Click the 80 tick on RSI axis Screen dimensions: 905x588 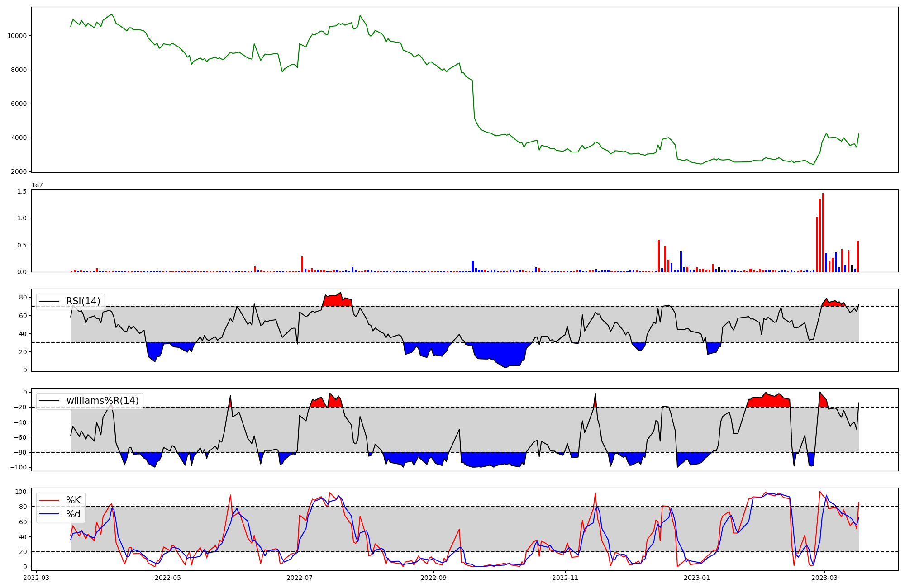pyautogui.click(x=23, y=298)
